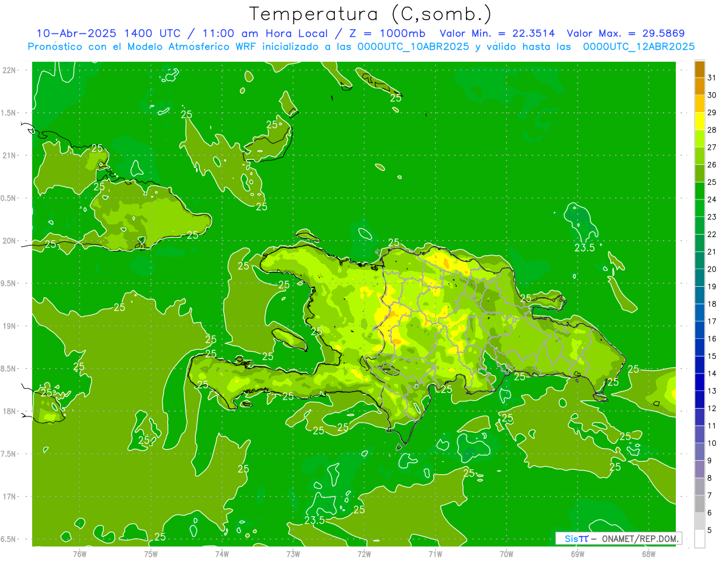Click the colorbar label 28
This screenshot has width=728, height=562.
coord(712,130)
